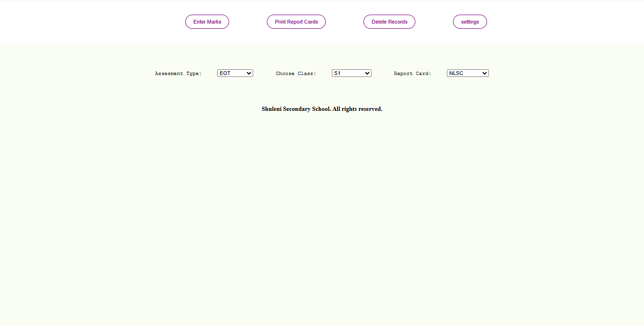This screenshot has width=644, height=326.
Task: Click the Choose Class label
Action: [296, 73]
